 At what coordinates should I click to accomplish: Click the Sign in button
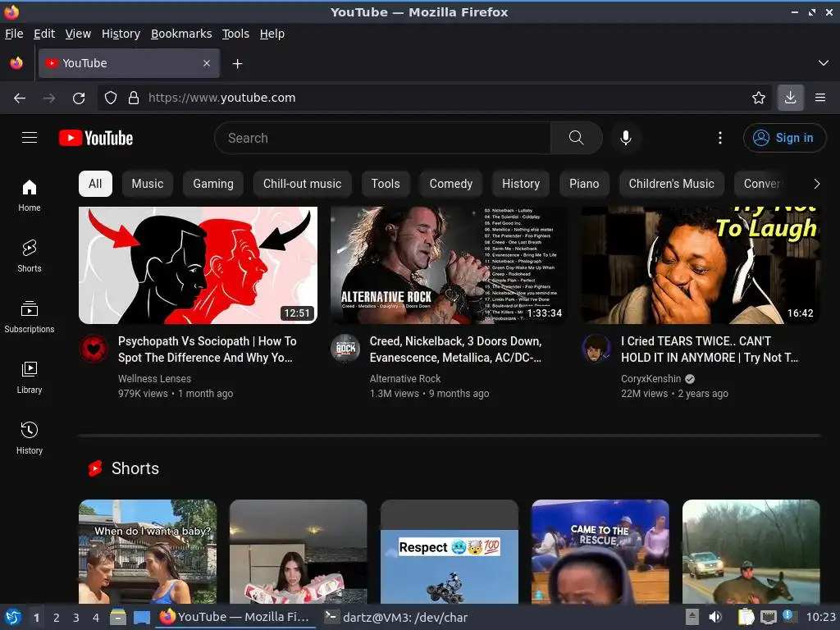coord(784,138)
